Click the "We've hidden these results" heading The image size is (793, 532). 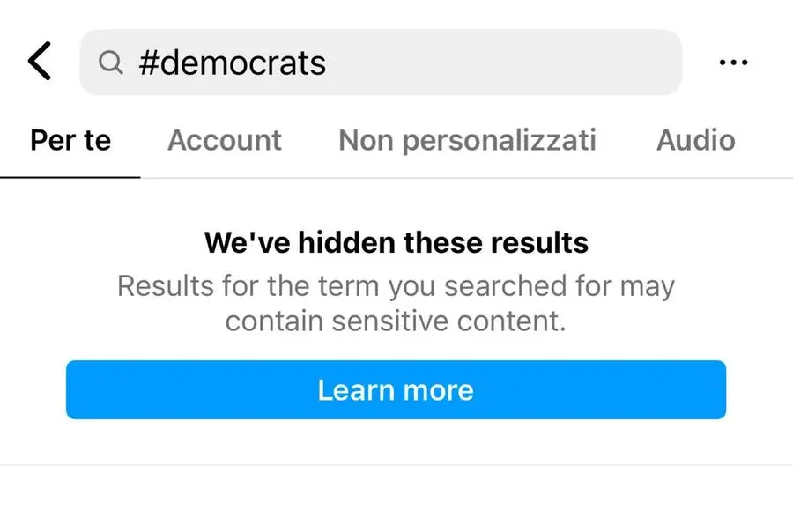[x=396, y=242]
